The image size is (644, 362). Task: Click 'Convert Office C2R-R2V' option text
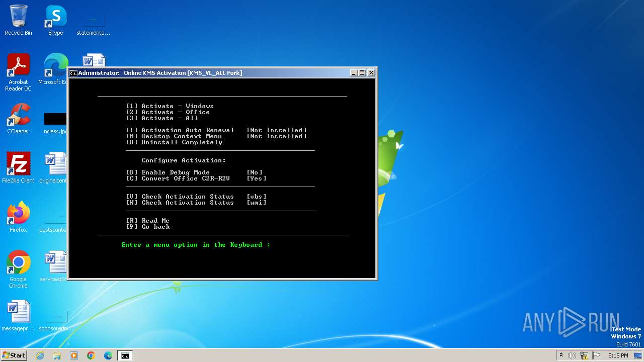186,178
